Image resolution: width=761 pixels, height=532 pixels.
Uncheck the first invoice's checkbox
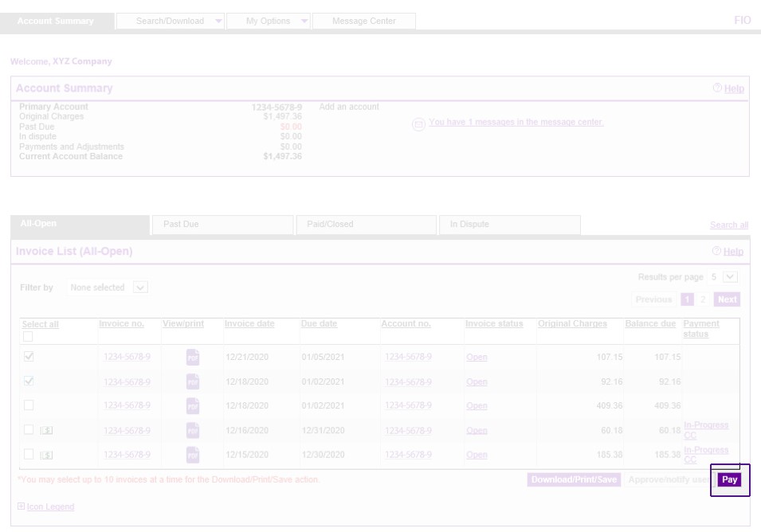click(29, 357)
